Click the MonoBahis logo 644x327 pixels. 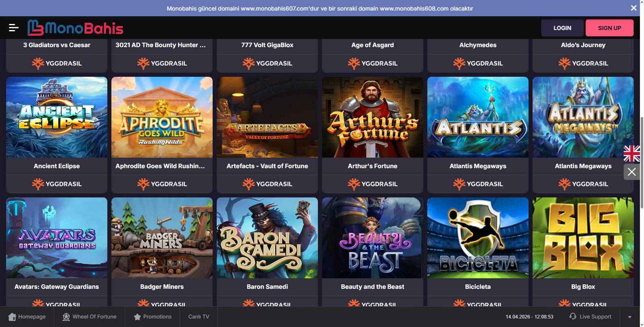click(75, 28)
